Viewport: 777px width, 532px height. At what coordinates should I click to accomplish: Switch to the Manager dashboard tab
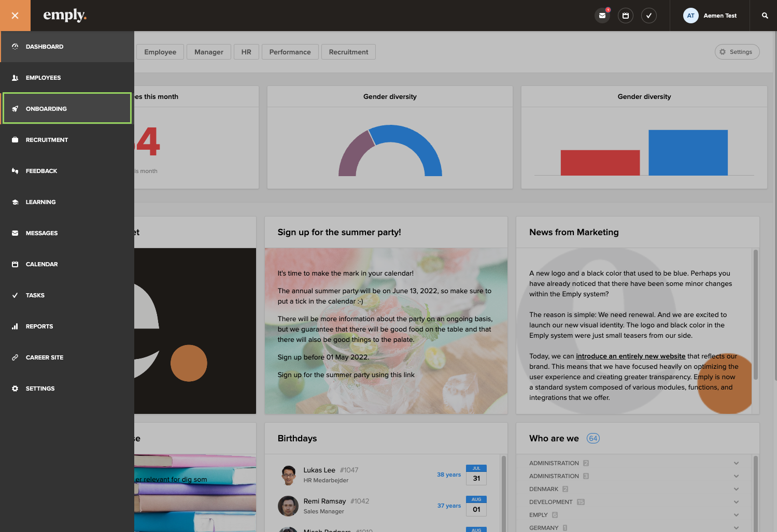pos(208,52)
